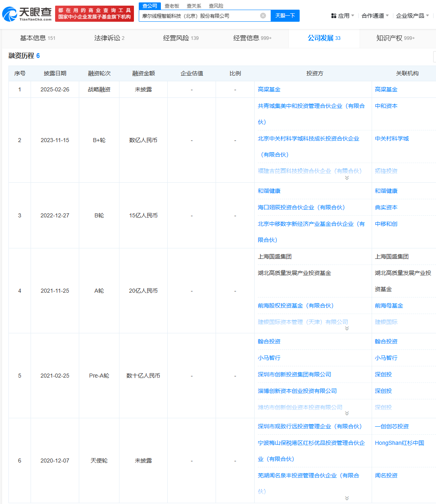Open the 闻名投资 institution link
Image resolution: width=436 pixels, height=504 pixels.
point(386,475)
